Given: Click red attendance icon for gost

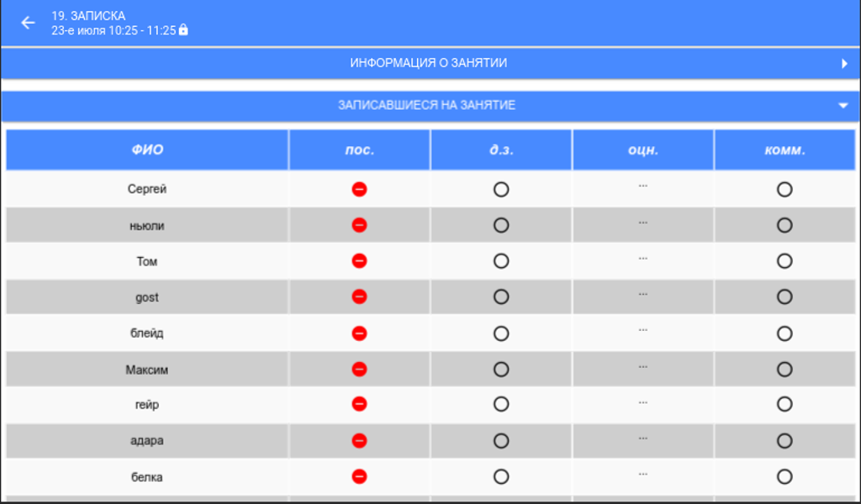Looking at the screenshot, I should (359, 297).
